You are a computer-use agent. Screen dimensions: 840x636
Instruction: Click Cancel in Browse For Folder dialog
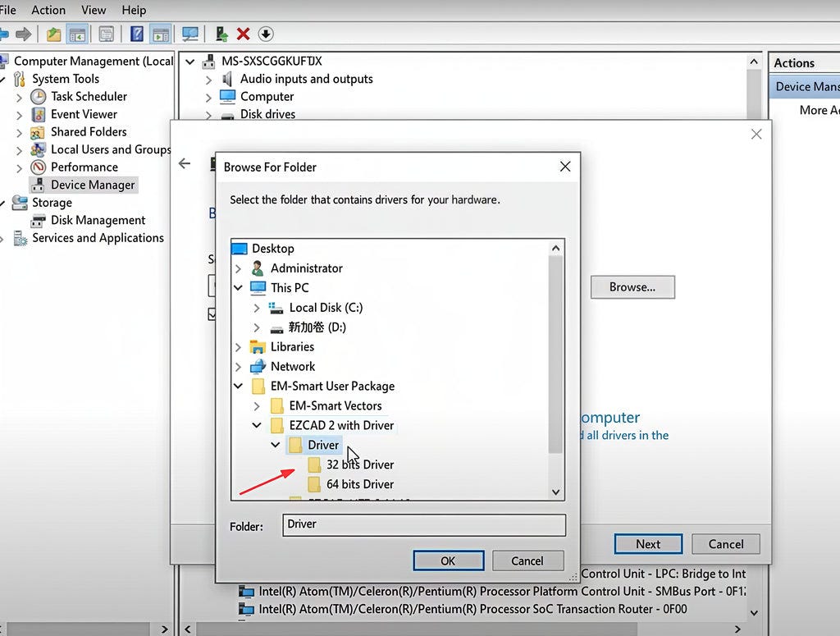tap(527, 561)
